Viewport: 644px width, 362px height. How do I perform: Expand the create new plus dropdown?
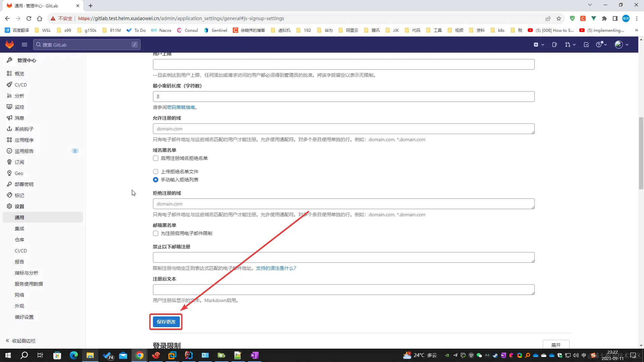[539, 45]
